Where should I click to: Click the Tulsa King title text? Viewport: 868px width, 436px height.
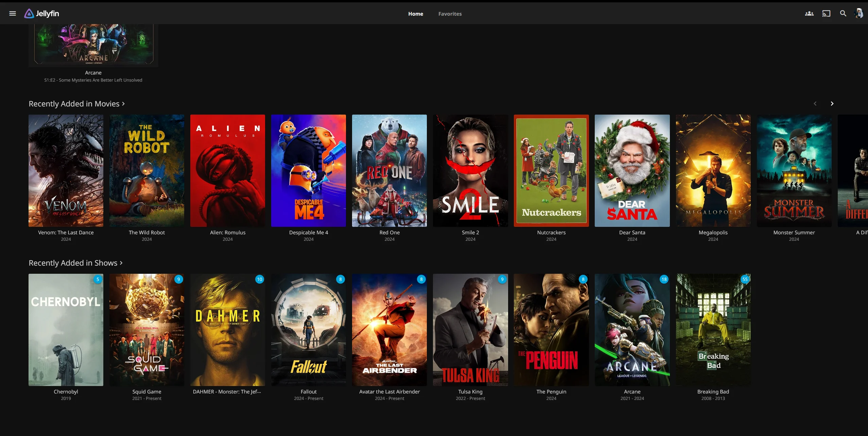470,392
